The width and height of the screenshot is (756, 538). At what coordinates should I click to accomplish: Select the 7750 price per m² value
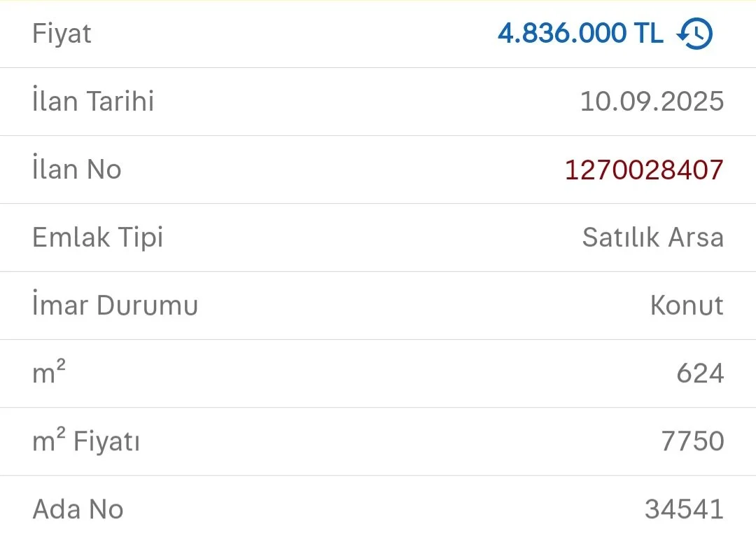point(692,441)
